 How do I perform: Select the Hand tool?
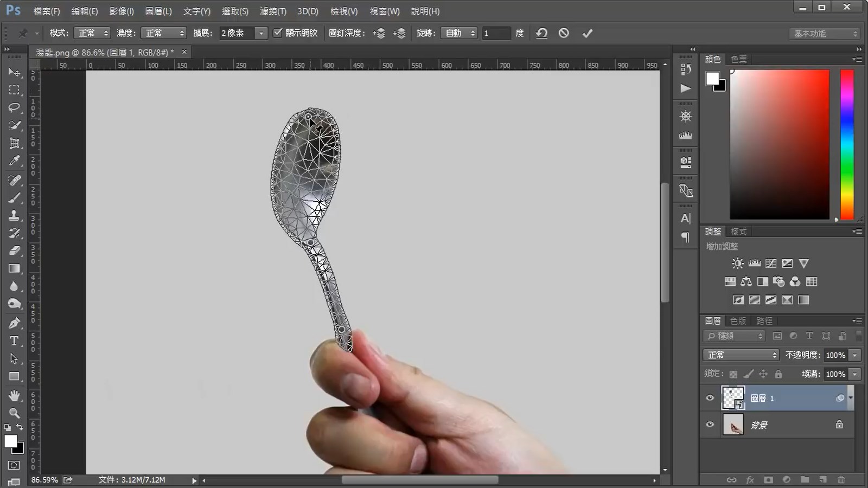14,396
